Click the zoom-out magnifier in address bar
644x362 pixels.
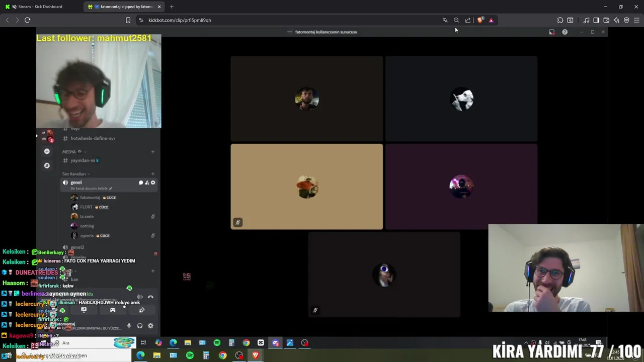(x=456, y=20)
